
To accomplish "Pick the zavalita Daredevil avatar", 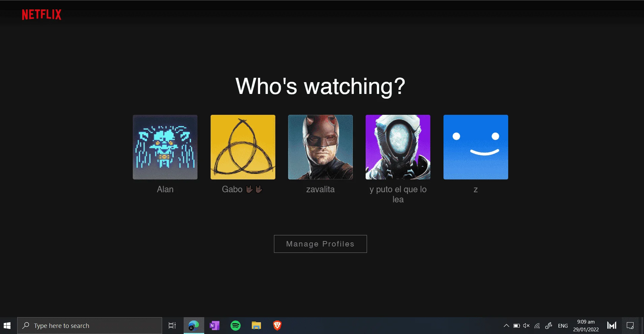I will [320, 147].
